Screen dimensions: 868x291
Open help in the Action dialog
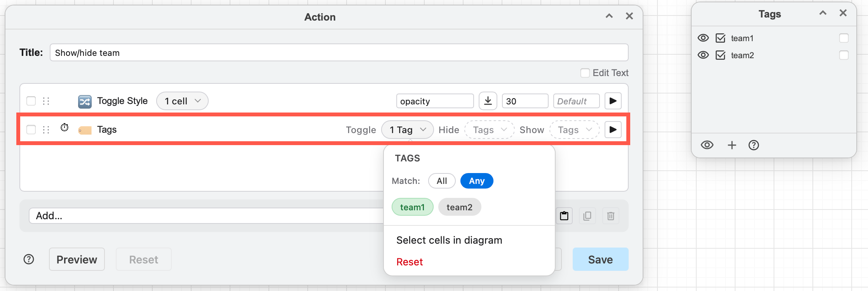(x=29, y=259)
